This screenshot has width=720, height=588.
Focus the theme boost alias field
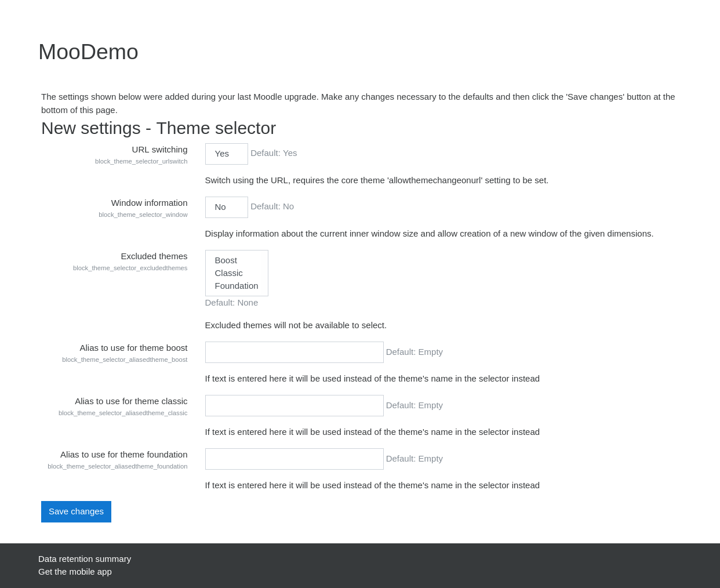point(294,352)
